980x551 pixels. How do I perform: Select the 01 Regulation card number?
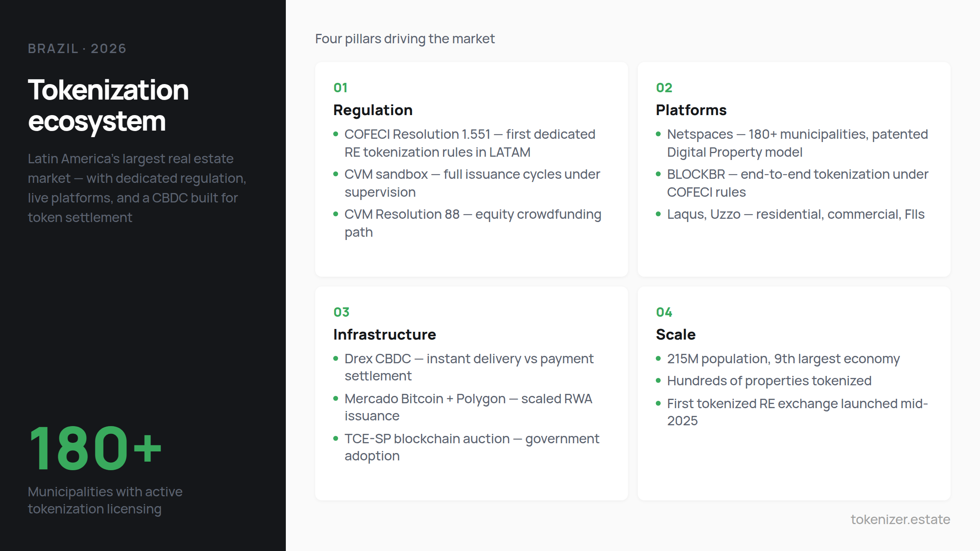pos(341,87)
